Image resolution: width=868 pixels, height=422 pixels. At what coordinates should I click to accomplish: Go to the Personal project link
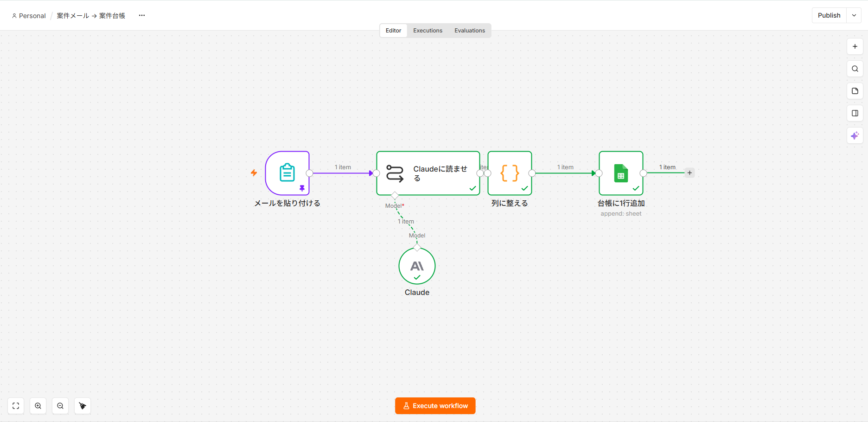[29, 16]
